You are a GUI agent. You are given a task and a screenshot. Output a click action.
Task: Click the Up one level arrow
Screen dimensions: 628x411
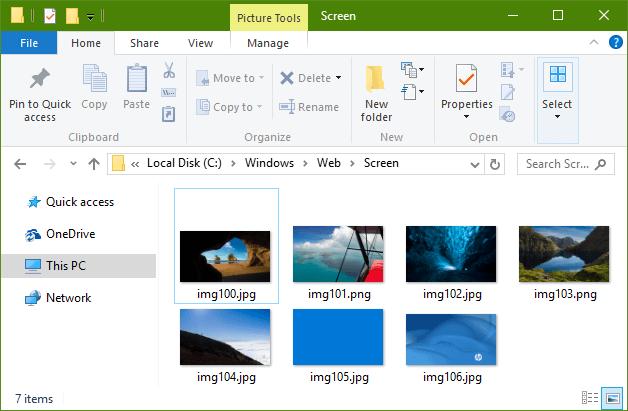pos(94,164)
